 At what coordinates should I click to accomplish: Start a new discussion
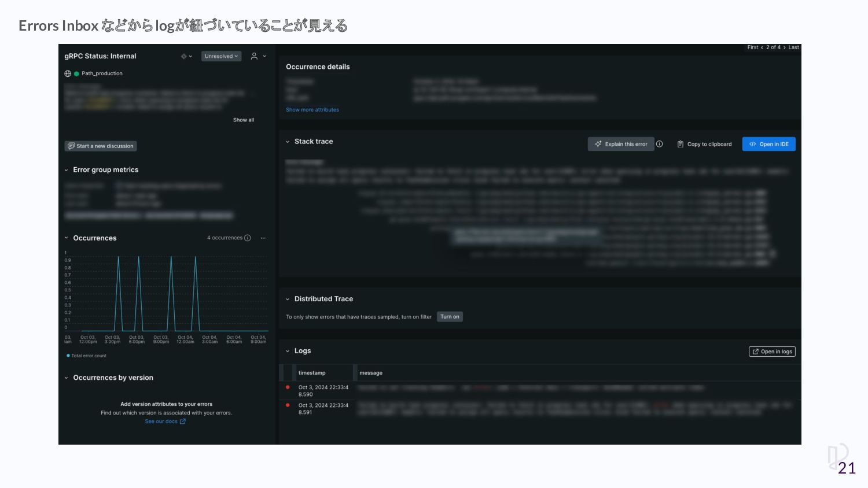[101, 146]
